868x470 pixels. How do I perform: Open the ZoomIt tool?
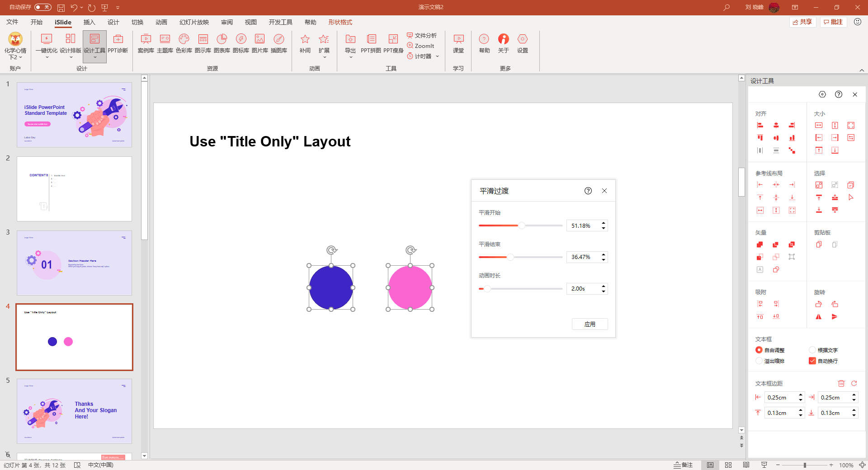coord(420,46)
